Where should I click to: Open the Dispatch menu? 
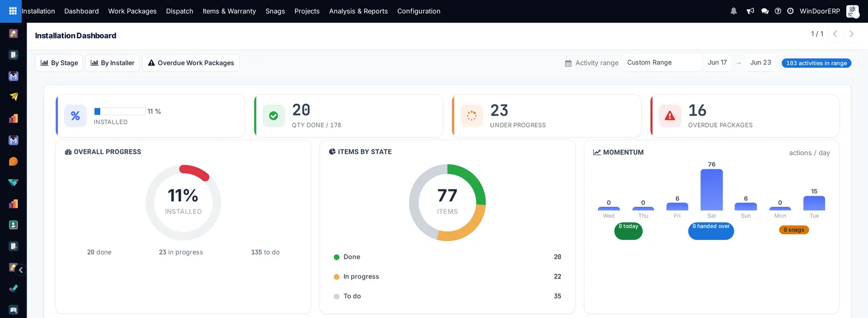[180, 11]
